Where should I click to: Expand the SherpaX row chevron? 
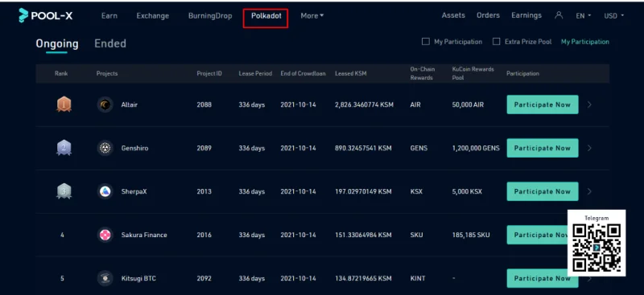[590, 191]
